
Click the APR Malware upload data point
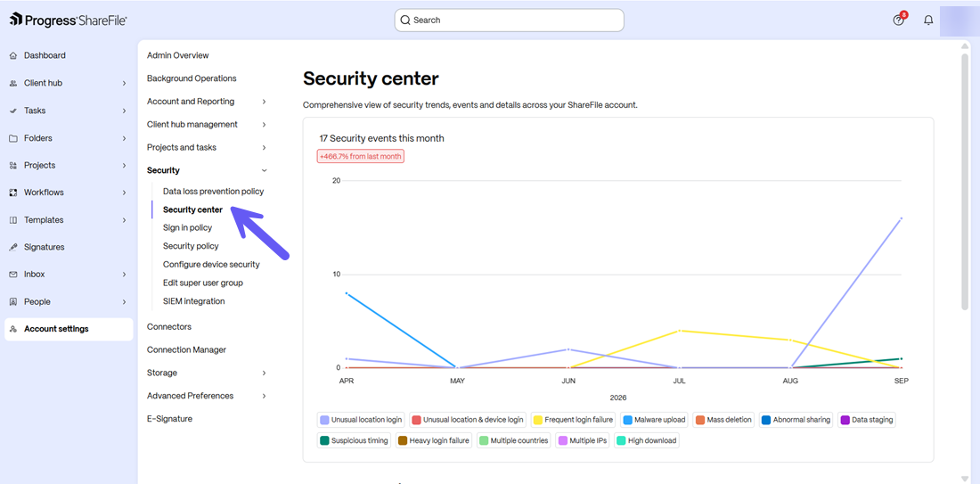(347, 292)
